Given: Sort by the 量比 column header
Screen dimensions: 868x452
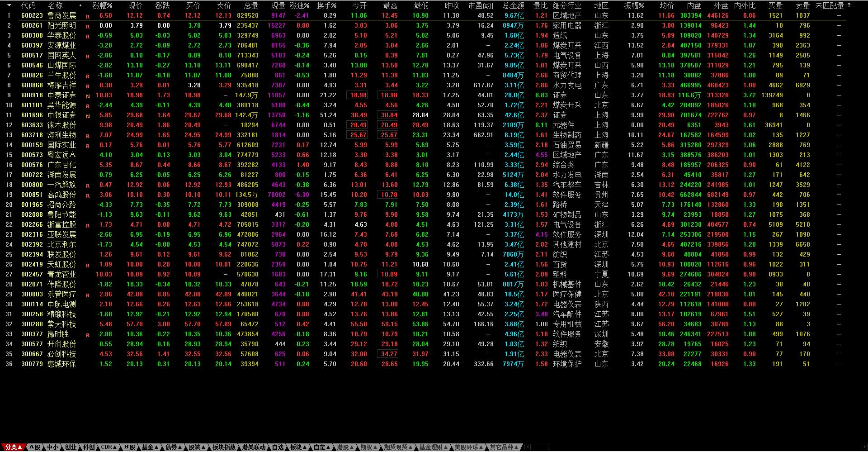Looking at the screenshot, I should coord(540,5).
